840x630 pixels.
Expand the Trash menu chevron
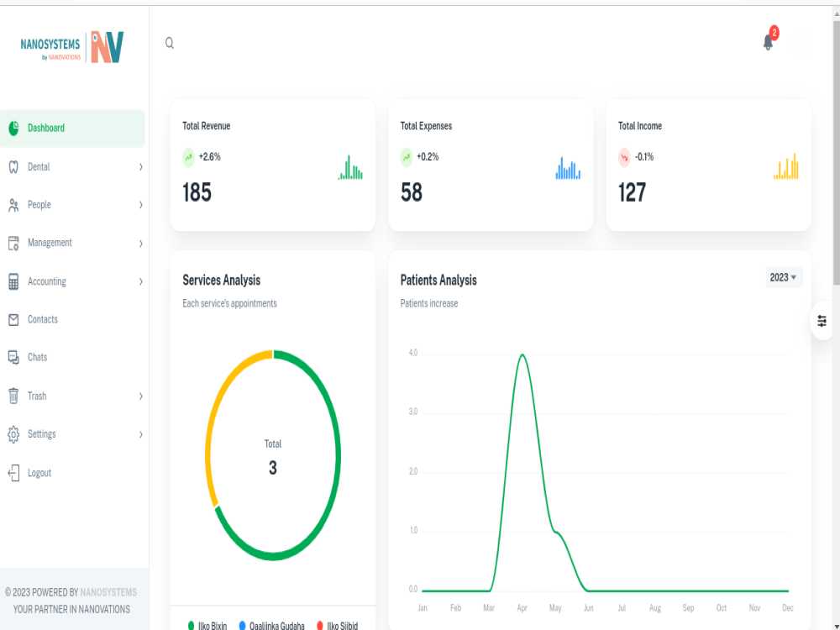[x=141, y=396]
